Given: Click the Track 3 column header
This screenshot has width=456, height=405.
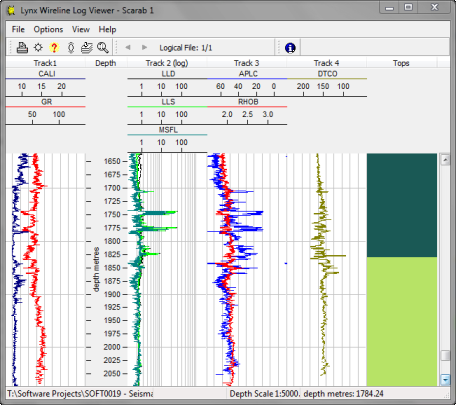Looking at the screenshot, I should pos(247,63).
